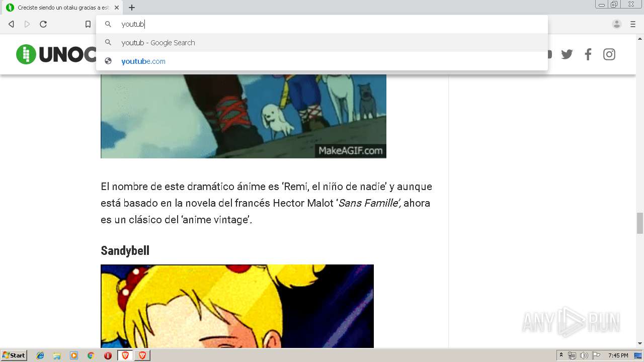This screenshot has height=362, width=644.
Task: Launch Google Chrome from taskbar
Action: [91, 355]
